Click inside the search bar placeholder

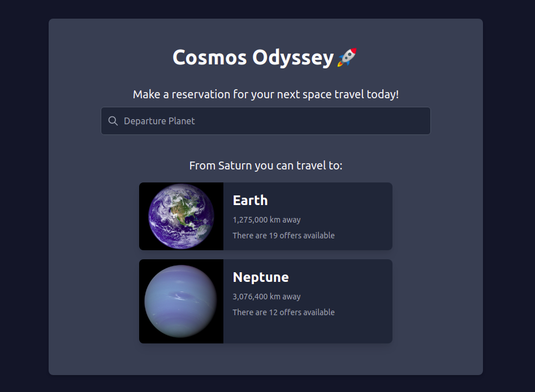pos(159,120)
